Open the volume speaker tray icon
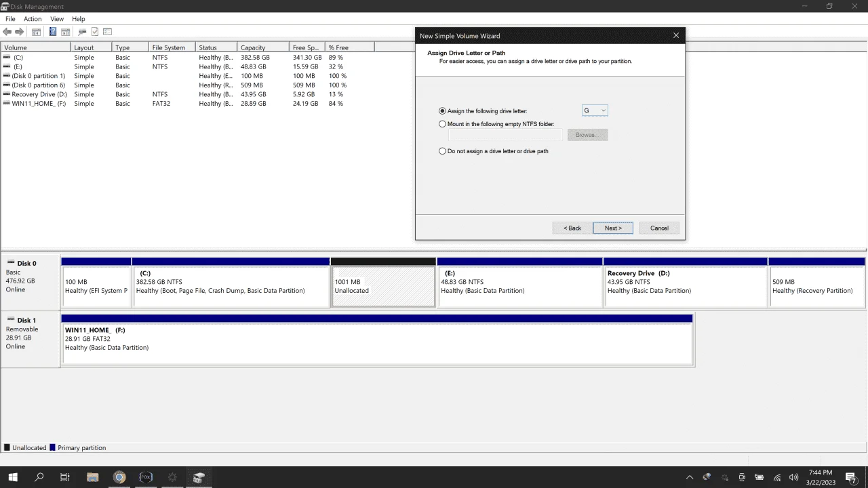The width and height of the screenshot is (868, 488). pyautogui.click(x=794, y=478)
